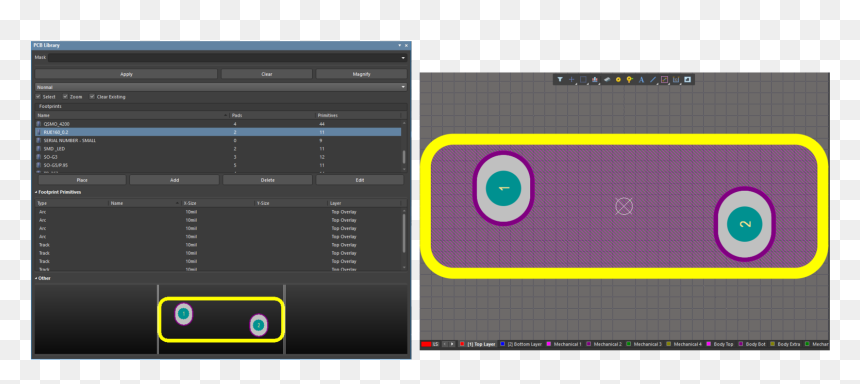Click the Place button
860x384 pixels.
[x=82, y=180]
